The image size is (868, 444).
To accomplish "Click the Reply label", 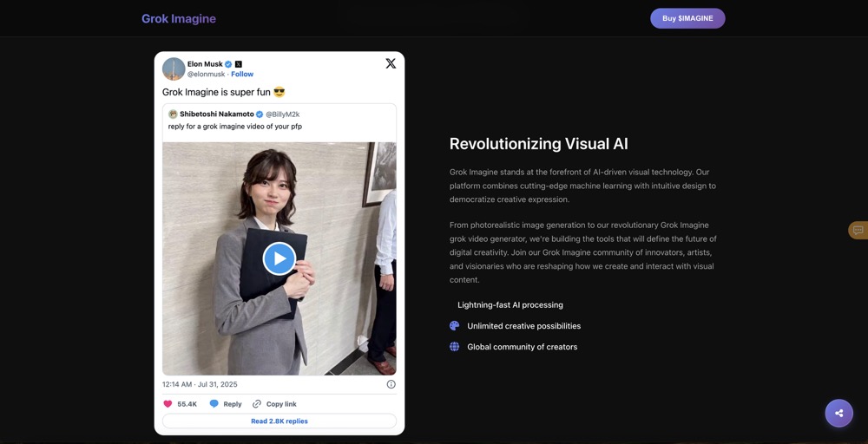I will pyautogui.click(x=233, y=404).
